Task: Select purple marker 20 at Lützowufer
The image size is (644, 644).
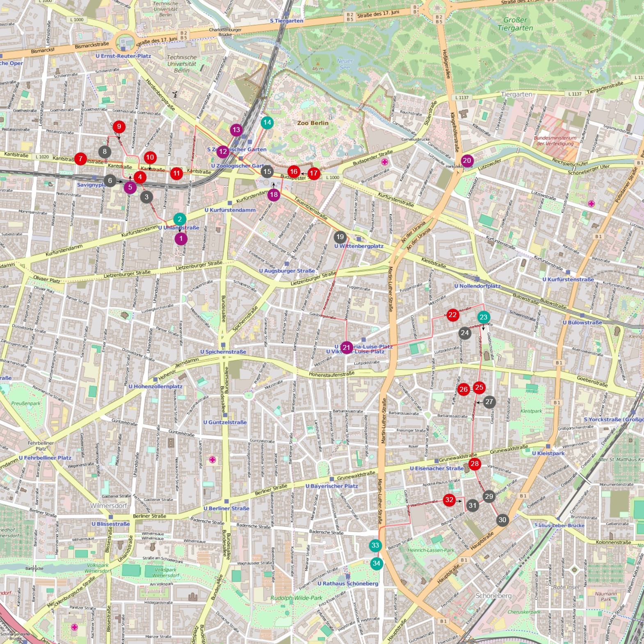Action: coord(467,161)
